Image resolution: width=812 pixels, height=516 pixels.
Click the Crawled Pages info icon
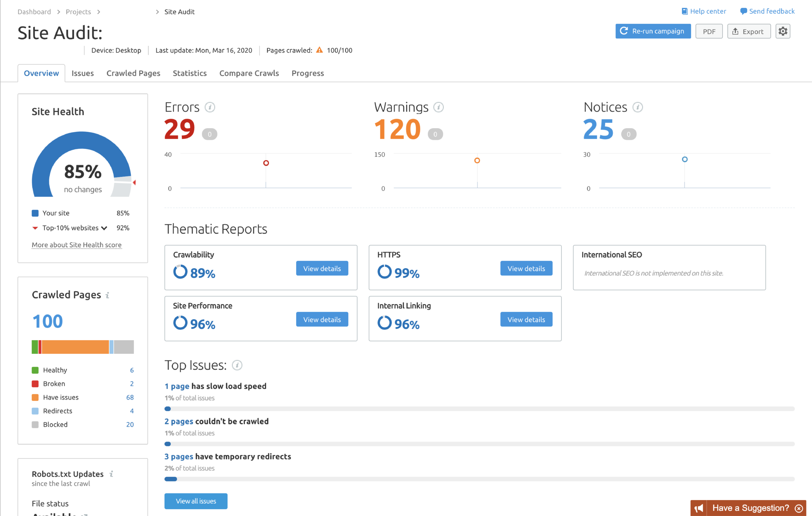click(x=108, y=295)
